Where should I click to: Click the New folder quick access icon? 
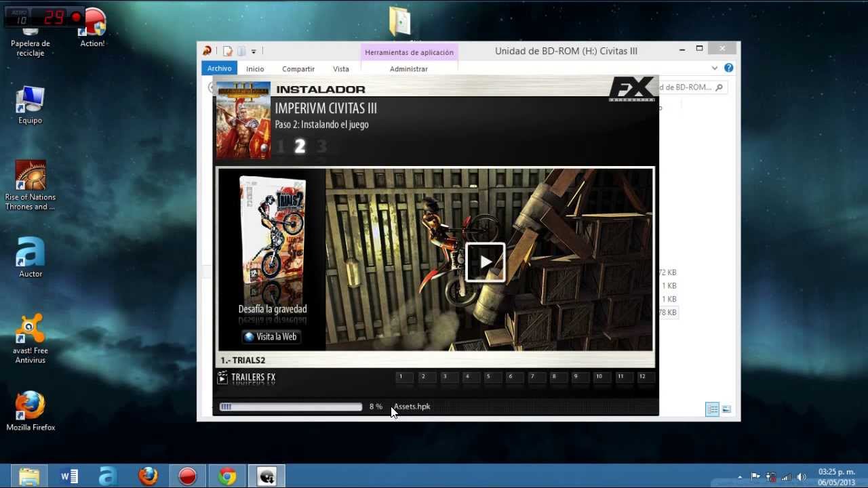point(241,51)
